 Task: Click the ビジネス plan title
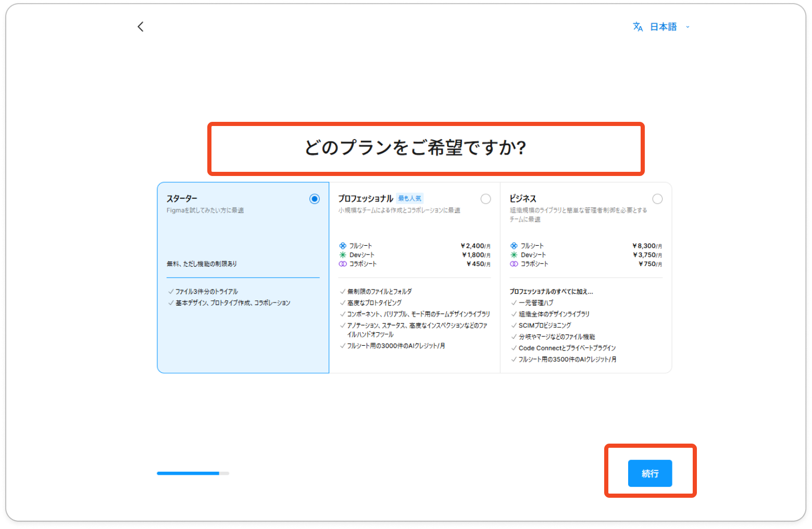(x=522, y=198)
